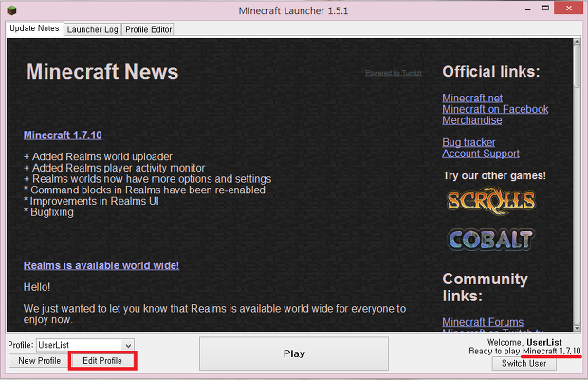This screenshot has height=380, width=588.
Task: Click the news scrollbar up arrow
Action: click(x=577, y=42)
